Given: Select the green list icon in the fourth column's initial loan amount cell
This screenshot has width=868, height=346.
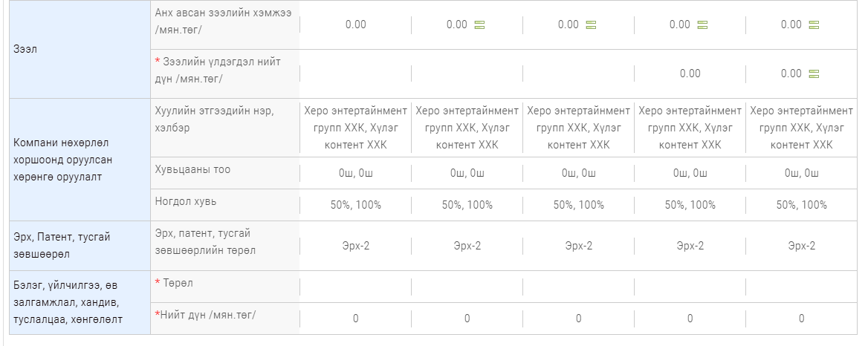Looking at the screenshot, I should pos(702,25).
